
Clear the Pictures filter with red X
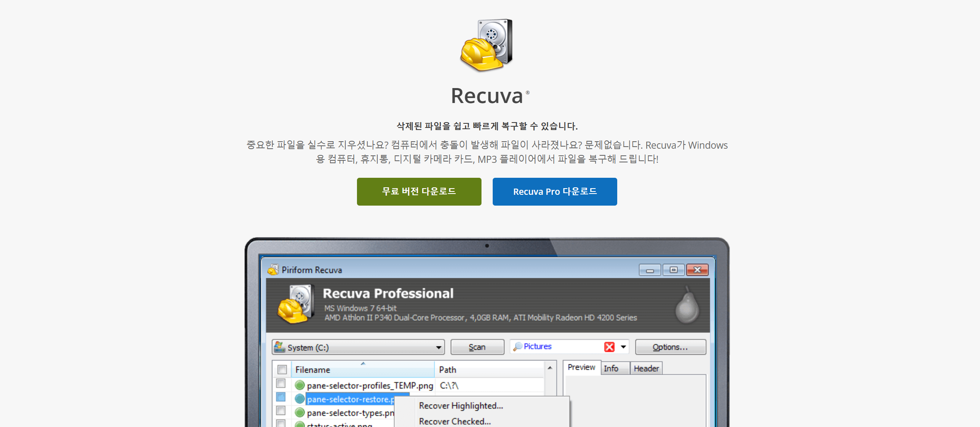[x=609, y=347]
